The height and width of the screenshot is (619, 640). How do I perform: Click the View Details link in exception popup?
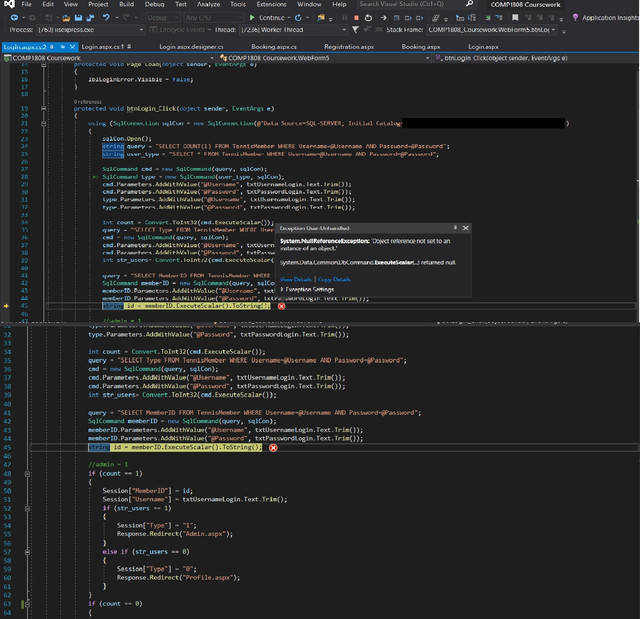coord(296,280)
